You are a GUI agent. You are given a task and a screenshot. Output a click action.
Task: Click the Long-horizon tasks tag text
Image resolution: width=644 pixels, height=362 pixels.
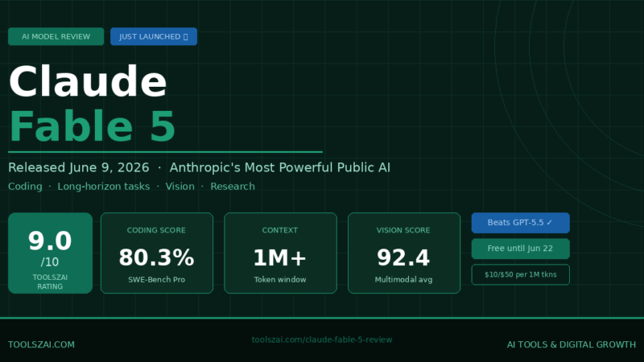click(104, 187)
